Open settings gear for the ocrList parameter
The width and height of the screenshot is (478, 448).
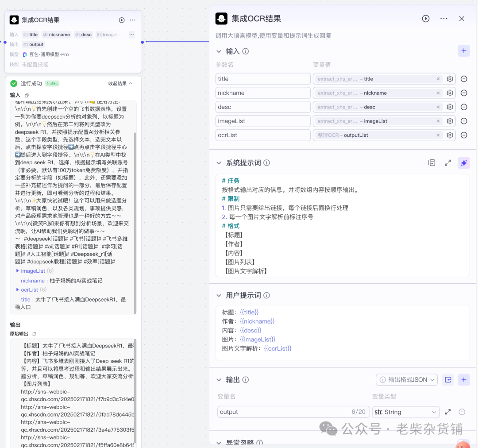[x=450, y=135]
